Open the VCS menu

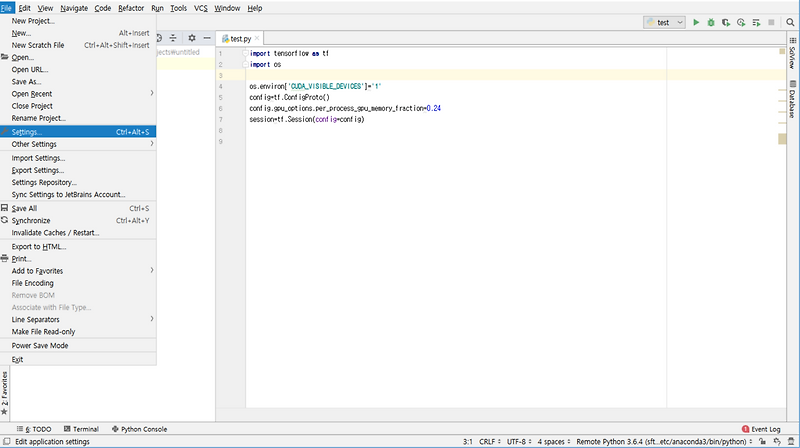click(201, 8)
